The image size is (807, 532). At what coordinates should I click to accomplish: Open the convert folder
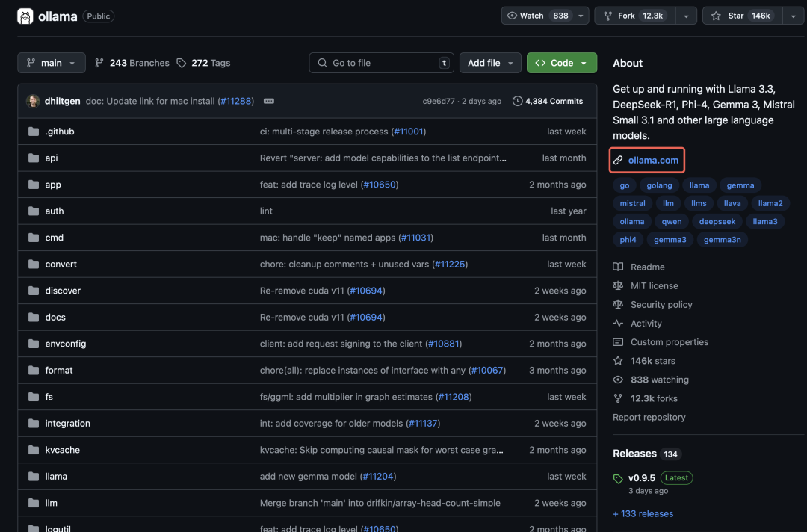[61, 264]
